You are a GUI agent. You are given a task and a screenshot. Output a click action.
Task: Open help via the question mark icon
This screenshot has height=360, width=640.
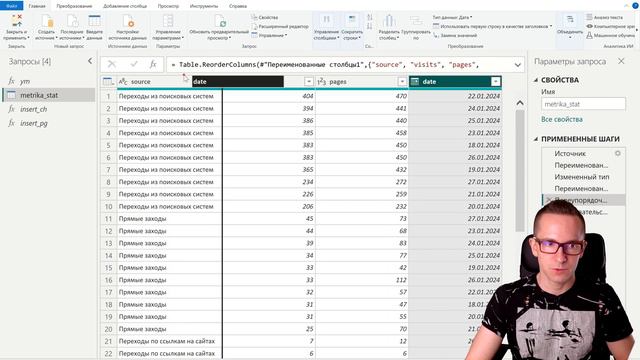tap(636, 6)
